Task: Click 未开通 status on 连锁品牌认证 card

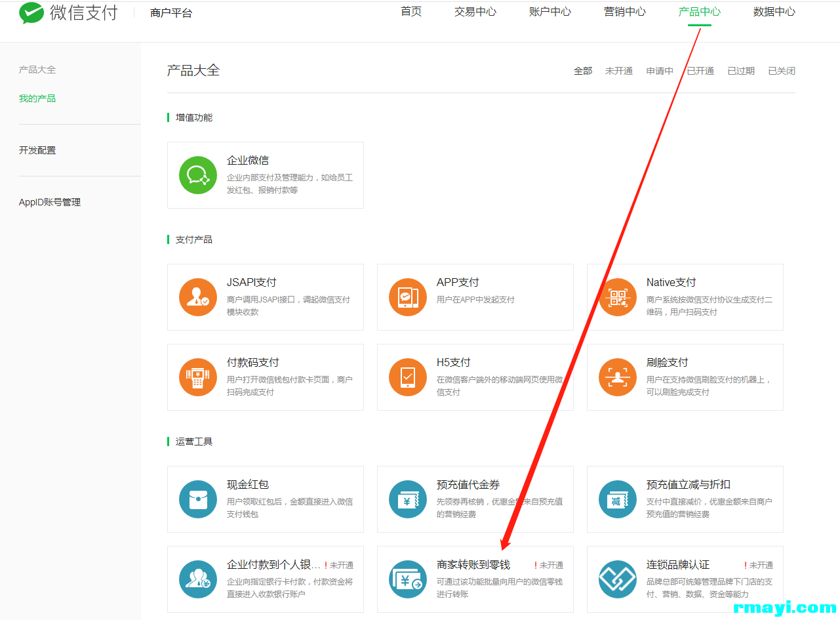Action: tap(761, 565)
